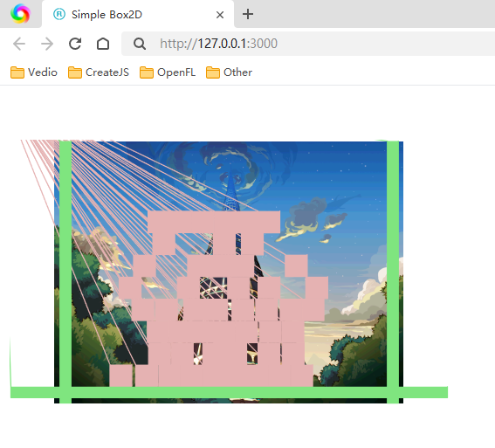
Task: Close the Simple Box2D tab
Action: coord(220,15)
